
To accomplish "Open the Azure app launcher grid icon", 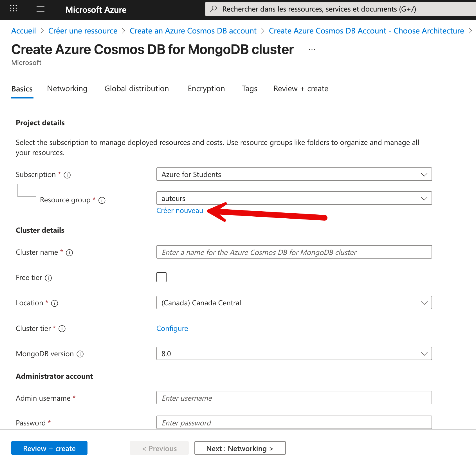I will point(13,9).
